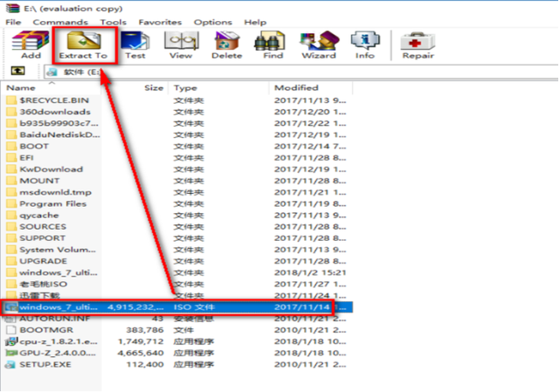Click the BOOT folder icon

click(11, 146)
